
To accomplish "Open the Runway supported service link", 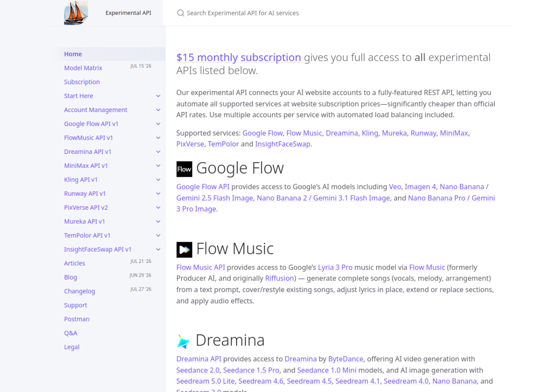I will [423, 133].
